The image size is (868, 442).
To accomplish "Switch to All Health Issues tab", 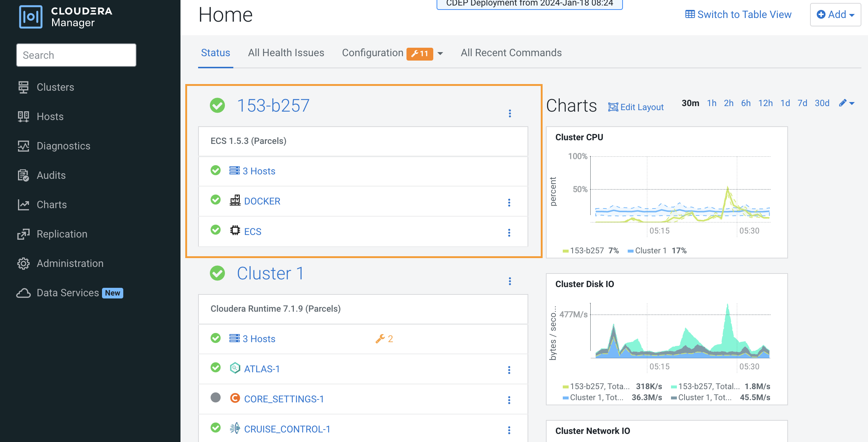I will pyautogui.click(x=286, y=53).
